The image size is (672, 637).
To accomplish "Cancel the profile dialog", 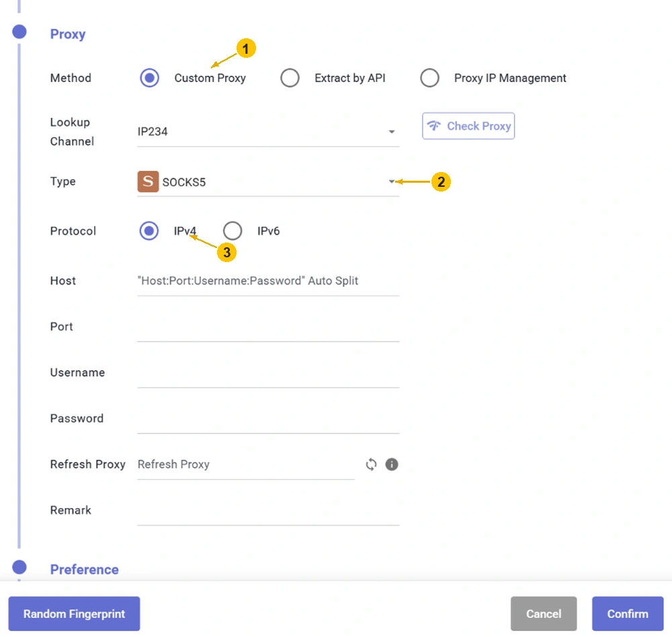I will (544, 613).
